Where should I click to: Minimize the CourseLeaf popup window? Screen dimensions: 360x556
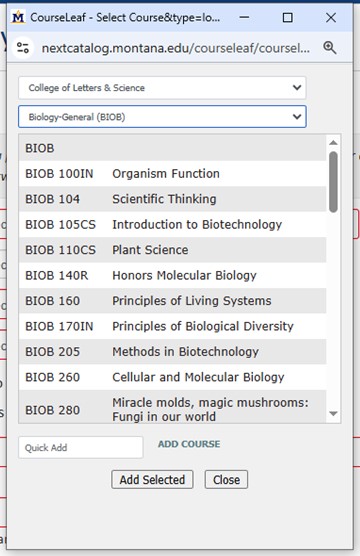point(244,17)
